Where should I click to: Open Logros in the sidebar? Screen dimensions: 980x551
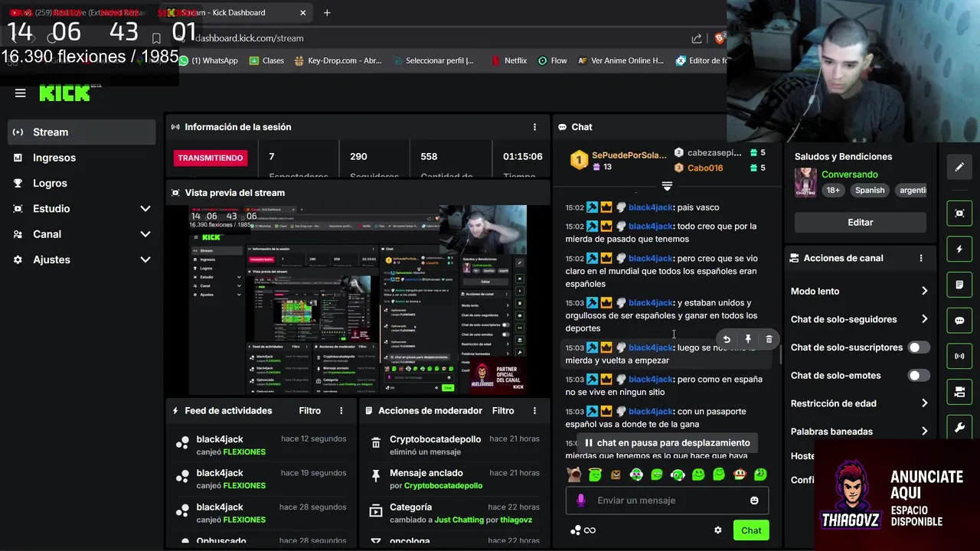click(x=81, y=183)
